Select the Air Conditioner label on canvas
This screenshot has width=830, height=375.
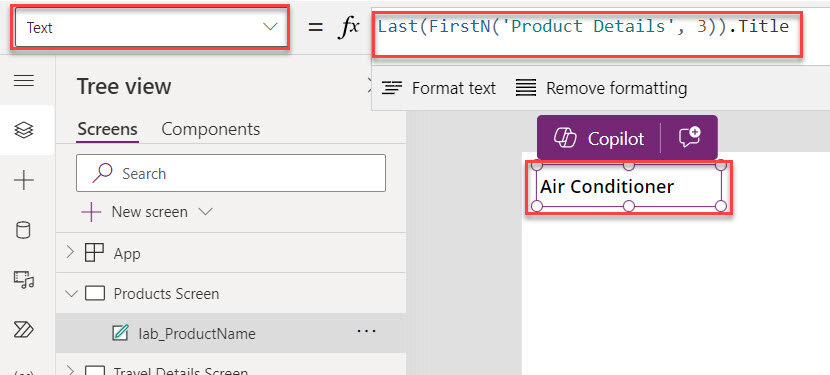[x=628, y=186]
